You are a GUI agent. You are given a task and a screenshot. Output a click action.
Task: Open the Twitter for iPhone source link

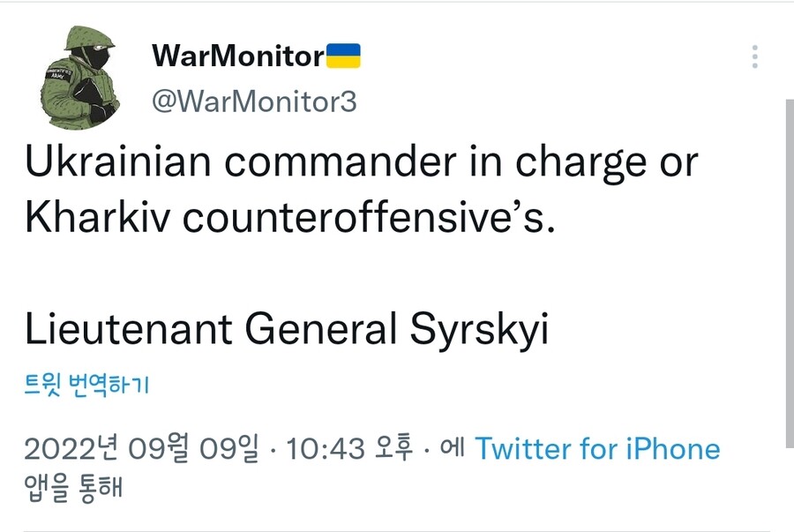[598, 449]
